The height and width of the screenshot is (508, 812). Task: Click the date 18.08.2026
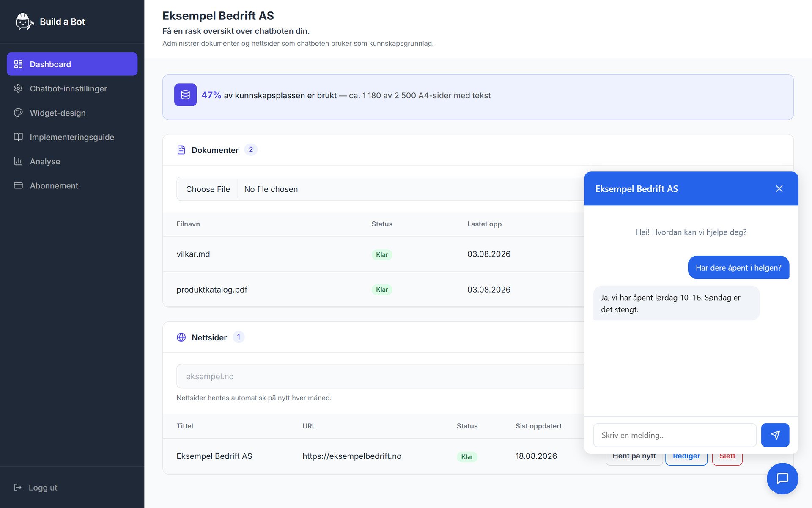[x=536, y=456]
